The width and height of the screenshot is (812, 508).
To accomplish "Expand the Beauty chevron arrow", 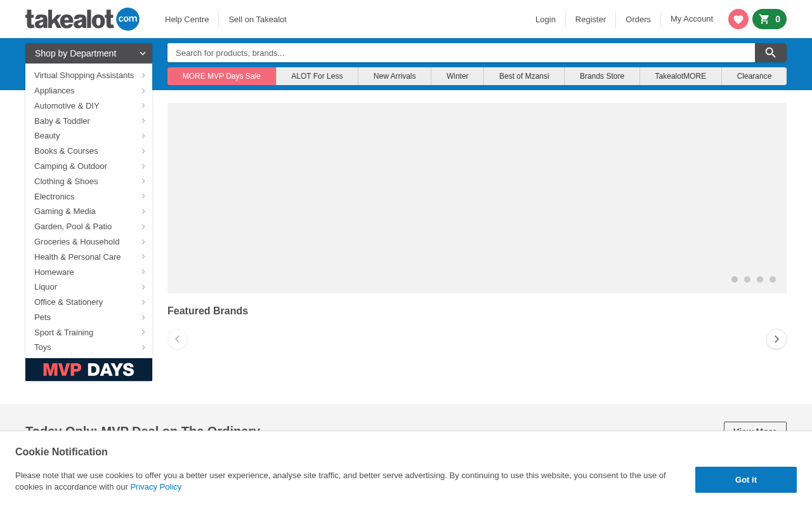I will [143, 136].
